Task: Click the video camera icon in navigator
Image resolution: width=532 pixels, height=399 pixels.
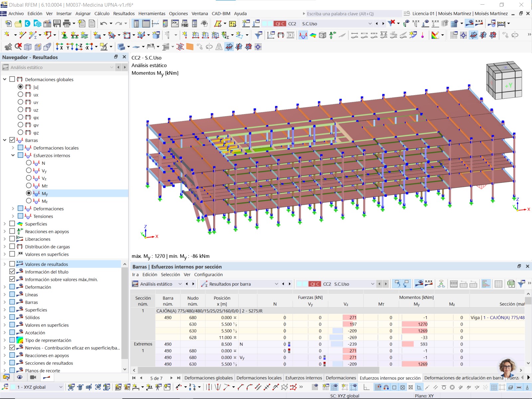Action: coord(33,377)
